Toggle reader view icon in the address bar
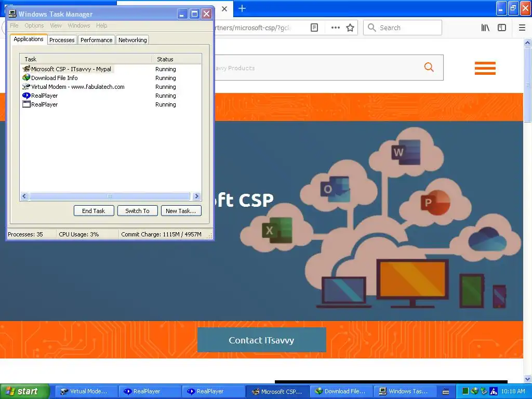Screen dimensions: 532x399 pyautogui.click(x=314, y=28)
